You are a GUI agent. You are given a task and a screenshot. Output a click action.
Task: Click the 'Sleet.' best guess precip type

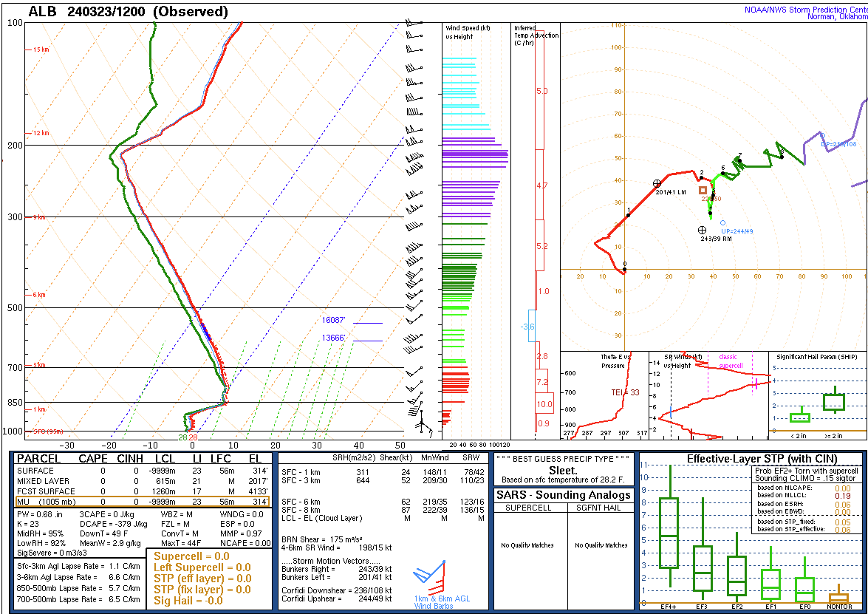coord(564,471)
